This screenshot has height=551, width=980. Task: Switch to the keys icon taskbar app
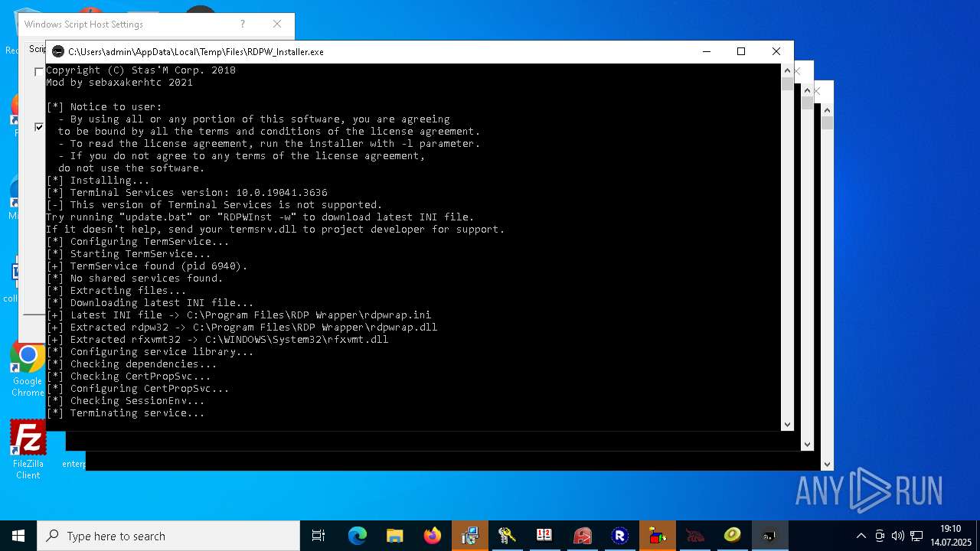pos(507,536)
